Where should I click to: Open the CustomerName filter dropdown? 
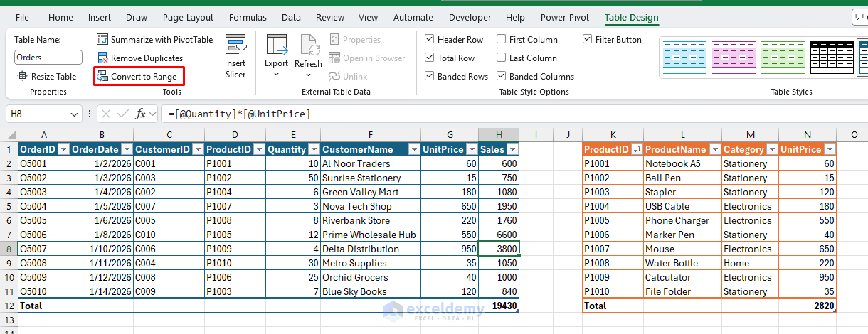pos(413,149)
